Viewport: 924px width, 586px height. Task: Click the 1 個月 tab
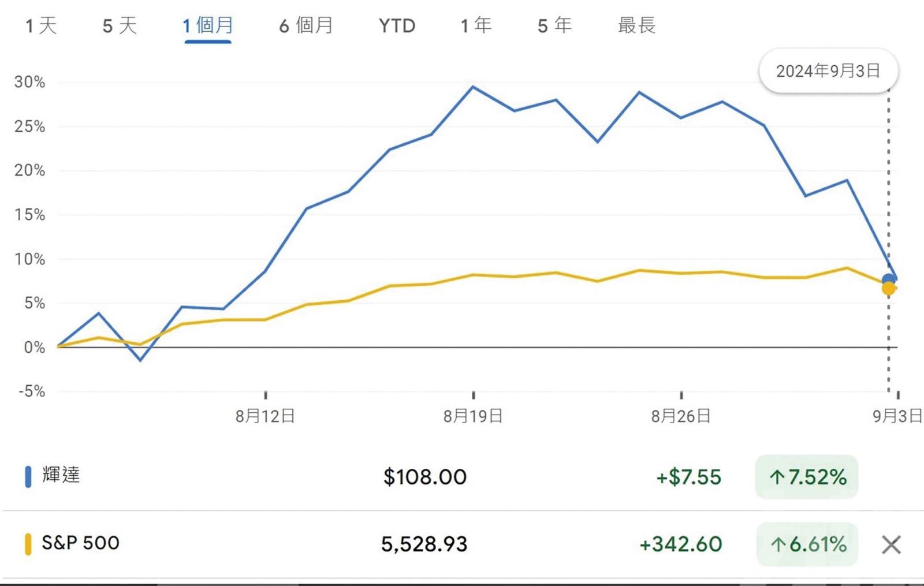208,26
